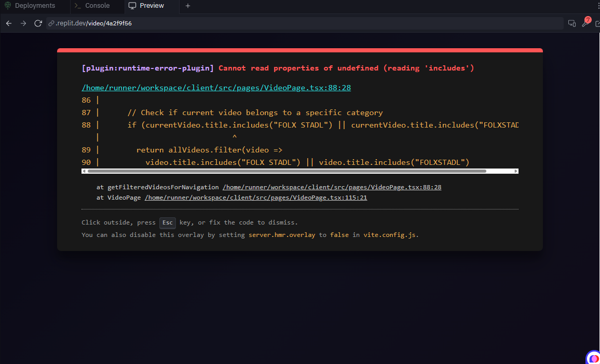Viewport: 600px width, 364px height.
Task: Select the Preview tab
Action: point(152,6)
